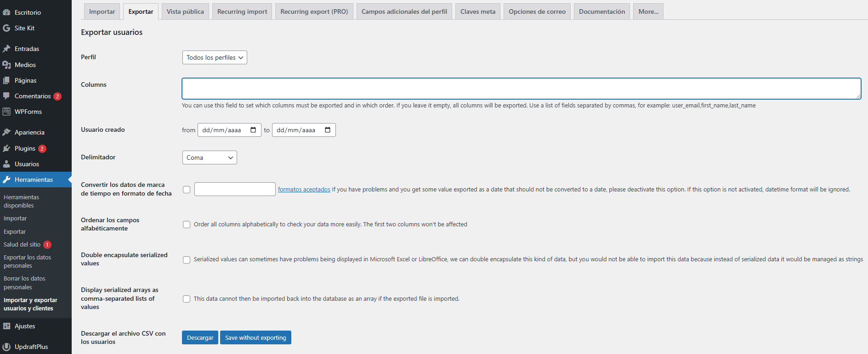868x354 pixels.
Task: Expand the Delimitador 'Coma' dropdown
Action: tap(210, 157)
